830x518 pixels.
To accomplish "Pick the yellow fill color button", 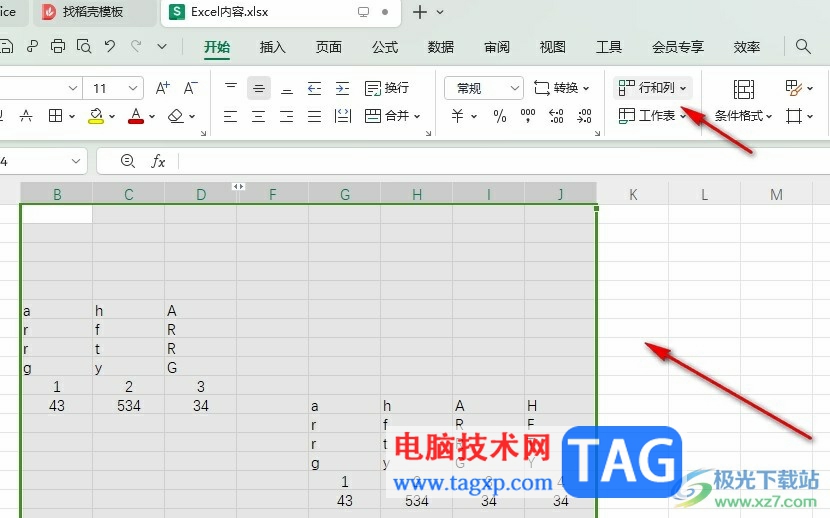I will pyautogui.click(x=96, y=116).
